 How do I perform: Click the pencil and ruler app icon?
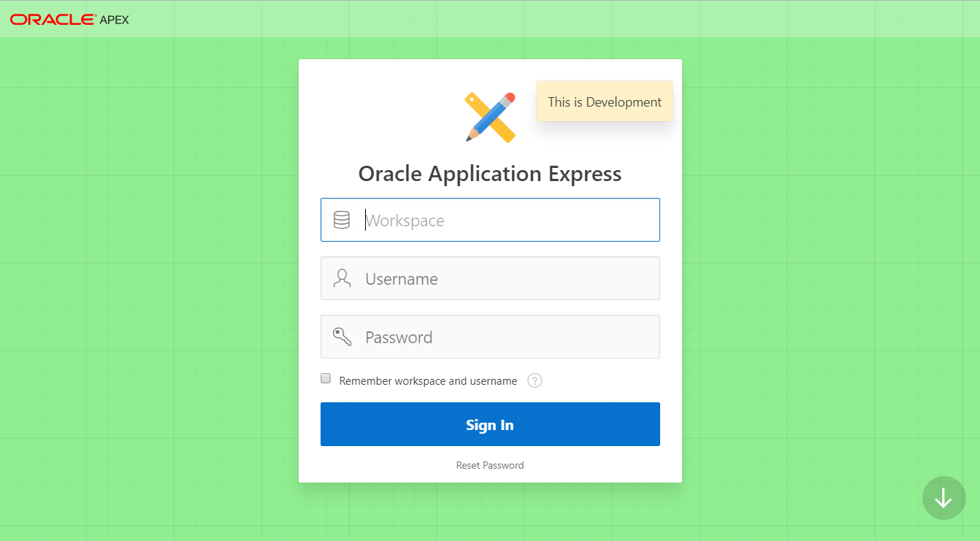pyautogui.click(x=490, y=117)
